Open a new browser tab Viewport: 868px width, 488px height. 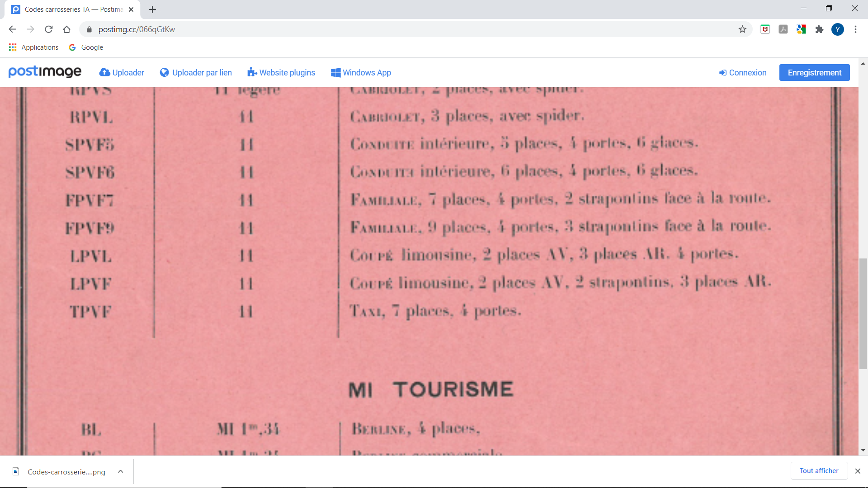coord(153,9)
